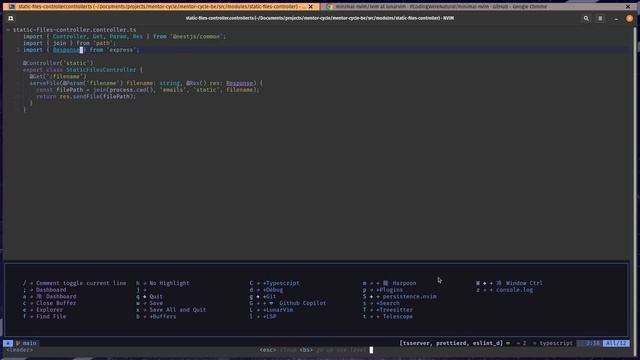Click '[tsserver, prettierd, eslint_d]' in statusline
This screenshot has height=360, width=640.
[451, 343]
